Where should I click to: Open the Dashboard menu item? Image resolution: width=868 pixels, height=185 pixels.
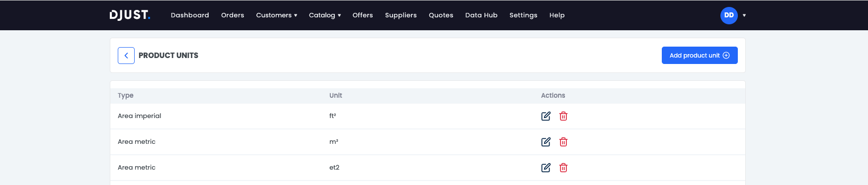(x=190, y=15)
